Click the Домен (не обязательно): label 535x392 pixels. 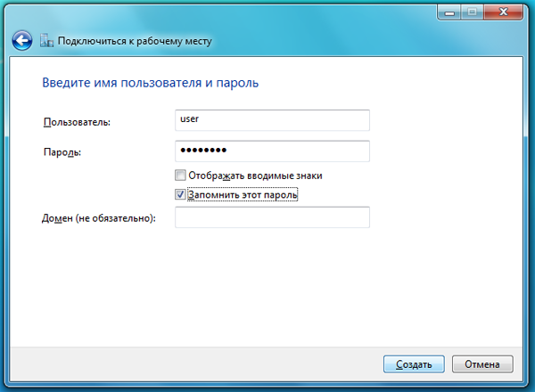tap(99, 218)
